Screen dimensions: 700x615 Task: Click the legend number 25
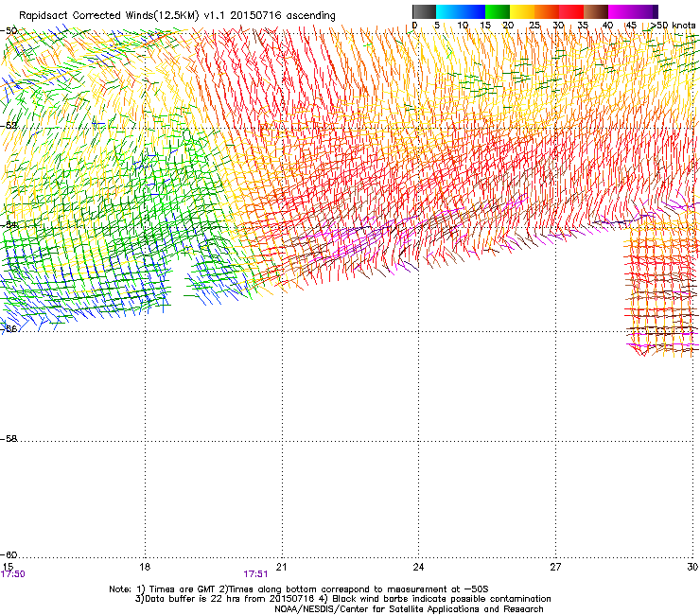[534, 25]
